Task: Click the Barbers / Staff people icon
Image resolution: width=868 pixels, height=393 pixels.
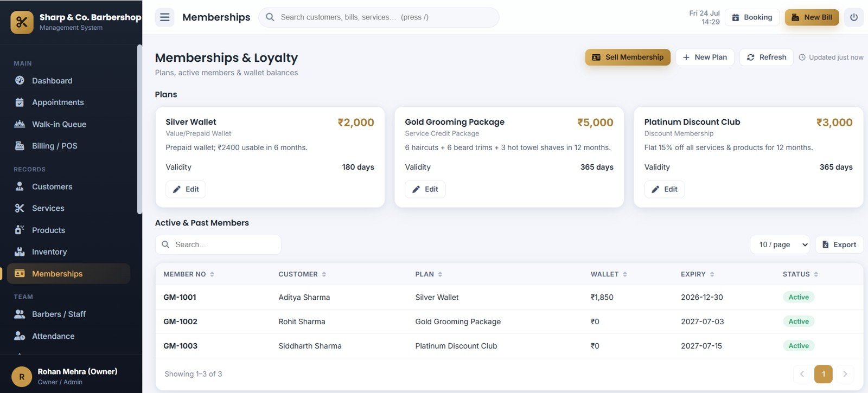Action: 20,314
